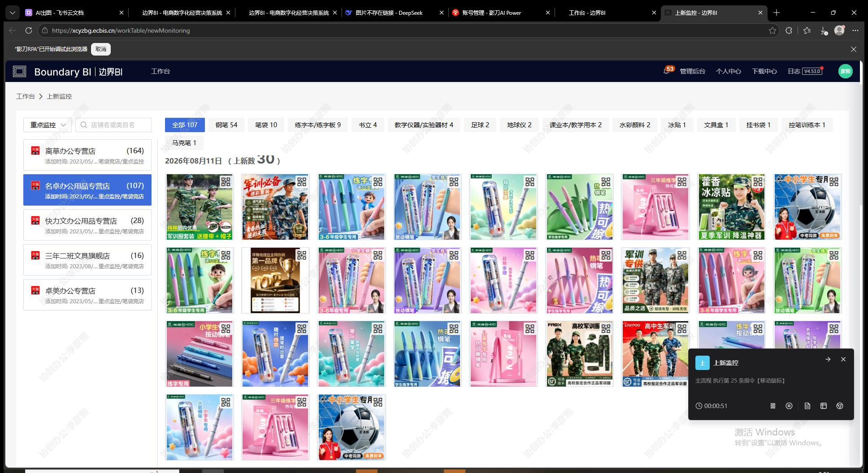Focus the 店铺名或类目名 search field
The image size is (868, 473).
coord(113,125)
